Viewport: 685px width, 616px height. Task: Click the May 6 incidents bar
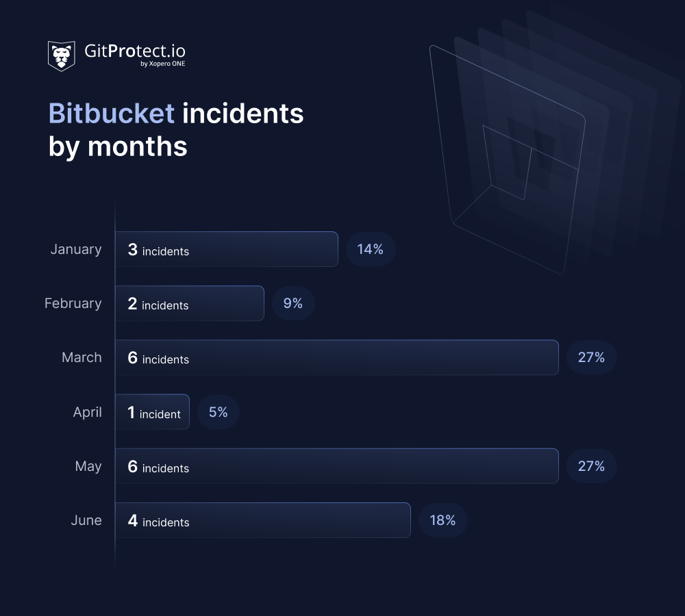coord(336,466)
